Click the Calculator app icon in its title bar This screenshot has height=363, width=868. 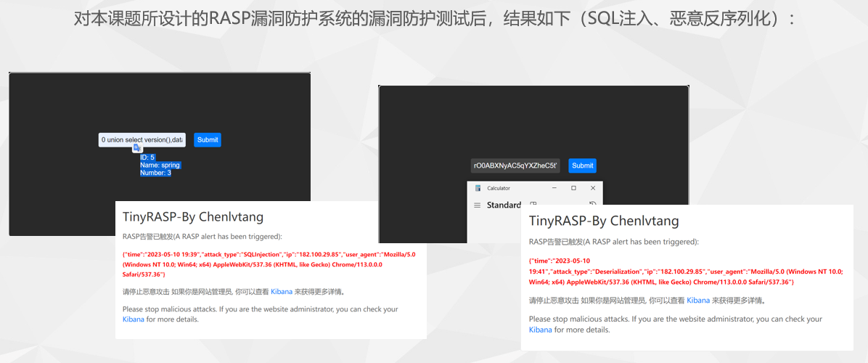coord(478,188)
